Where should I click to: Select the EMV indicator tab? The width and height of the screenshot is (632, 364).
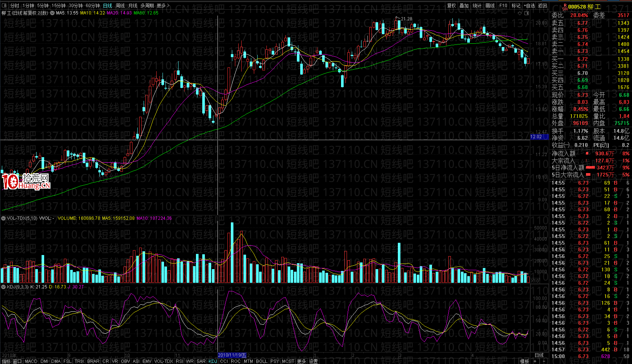coord(147,361)
